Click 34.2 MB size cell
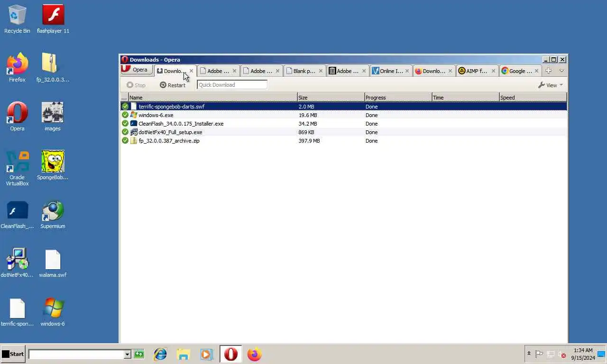Viewport: 607px width, 364px height. click(x=308, y=124)
